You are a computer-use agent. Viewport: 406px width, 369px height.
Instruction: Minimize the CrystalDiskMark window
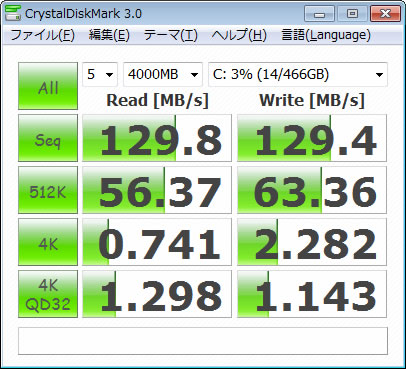[319, 14]
